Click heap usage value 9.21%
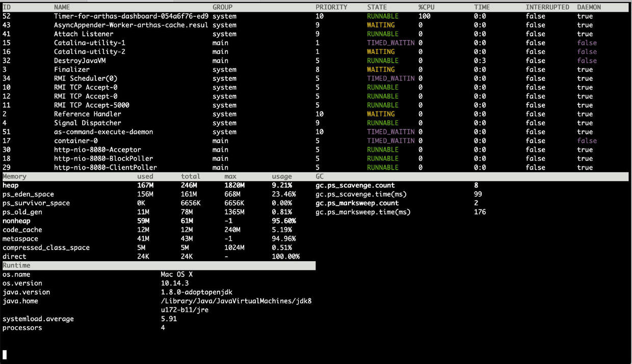The width and height of the screenshot is (632, 364). pyautogui.click(x=282, y=185)
